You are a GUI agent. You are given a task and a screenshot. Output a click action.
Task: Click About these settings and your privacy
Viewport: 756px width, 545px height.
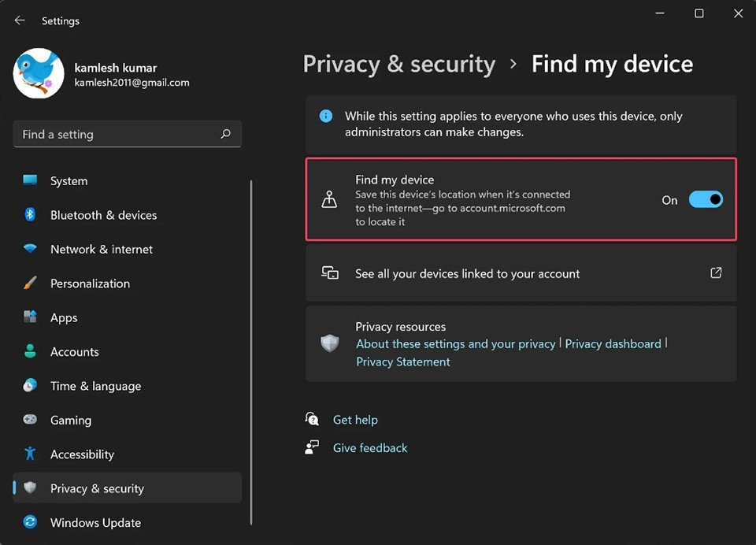coord(455,343)
